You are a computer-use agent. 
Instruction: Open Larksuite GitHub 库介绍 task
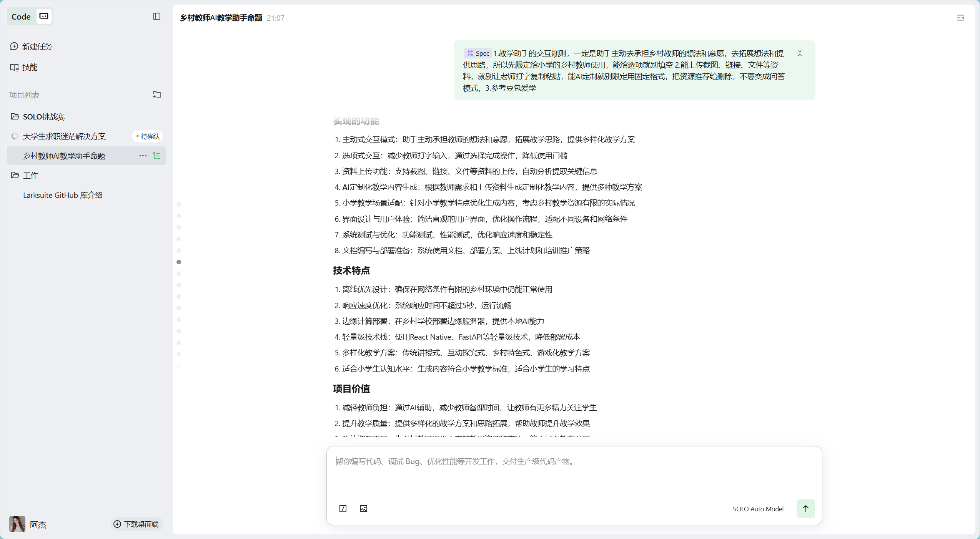pos(63,195)
